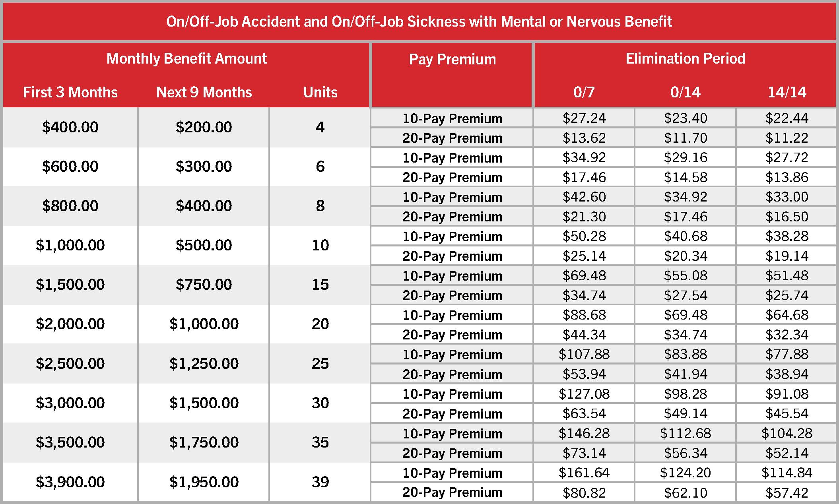
Task: Select the units value 25
Action: [320, 363]
